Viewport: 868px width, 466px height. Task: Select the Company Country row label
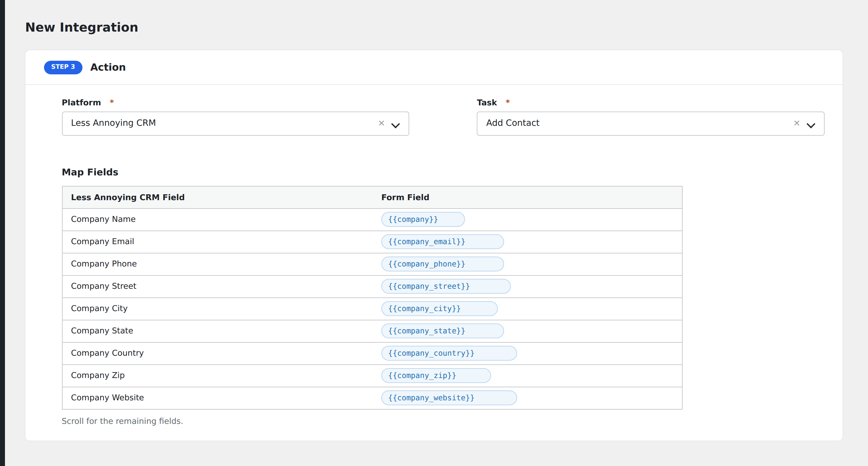click(107, 353)
